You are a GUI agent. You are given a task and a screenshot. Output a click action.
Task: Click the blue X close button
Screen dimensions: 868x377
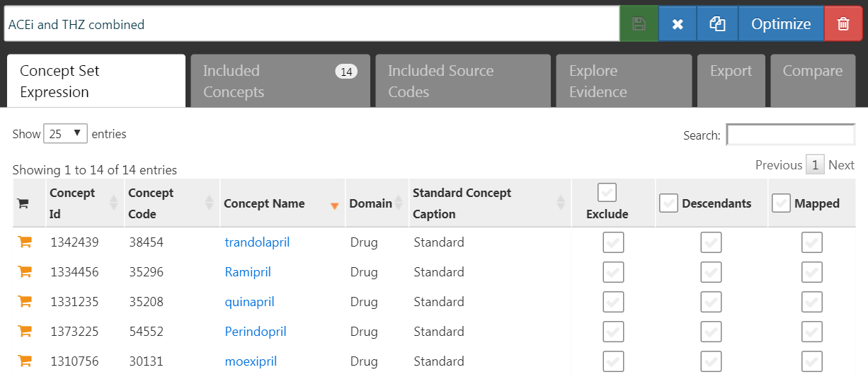click(x=678, y=24)
